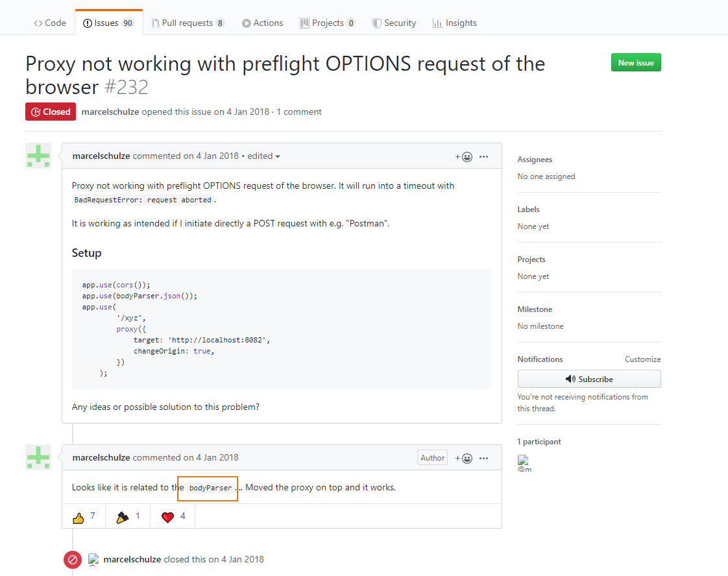Click marcelschulze avatar beside the first comment
This screenshot has width=728, height=576.
(38, 156)
